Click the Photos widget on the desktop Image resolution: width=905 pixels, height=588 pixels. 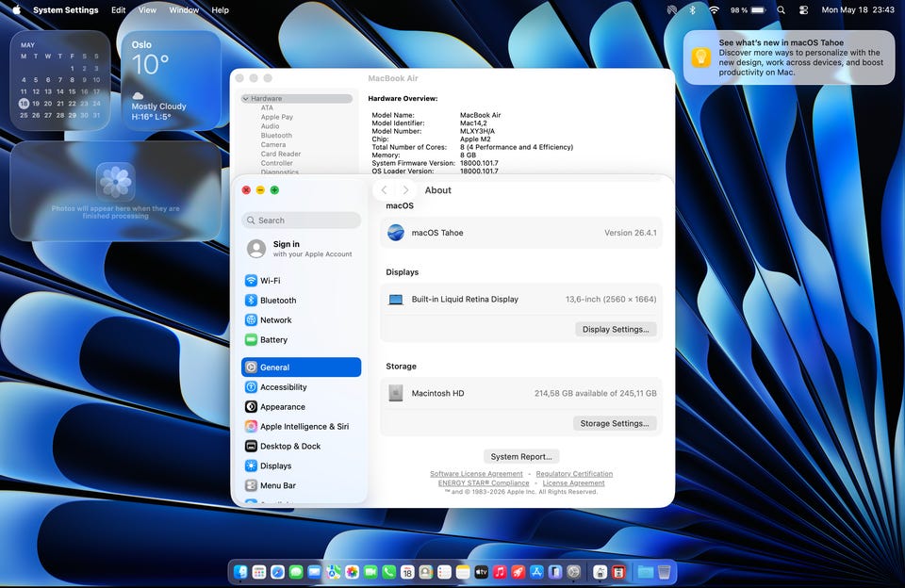coord(115,191)
